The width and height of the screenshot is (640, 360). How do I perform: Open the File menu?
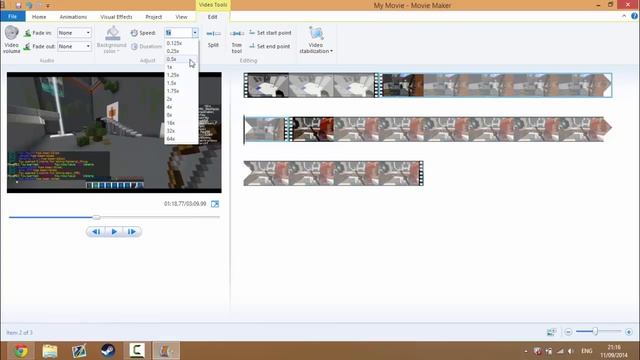pyautogui.click(x=13, y=16)
